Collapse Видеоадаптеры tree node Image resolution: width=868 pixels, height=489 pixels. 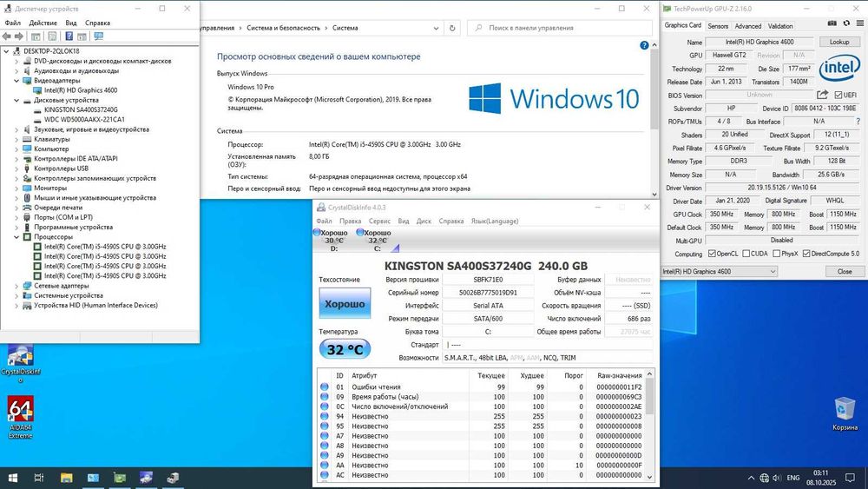(x=16, y=80)
